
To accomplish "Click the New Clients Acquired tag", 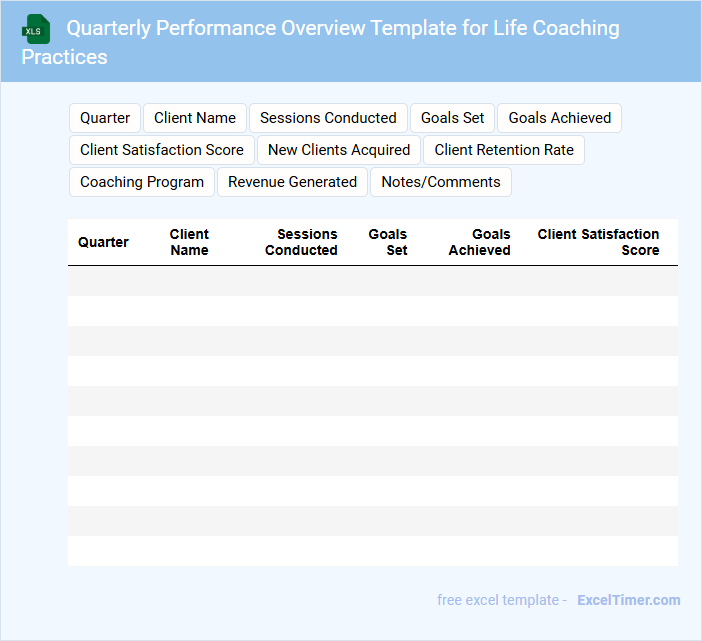I will coord(339,150).
